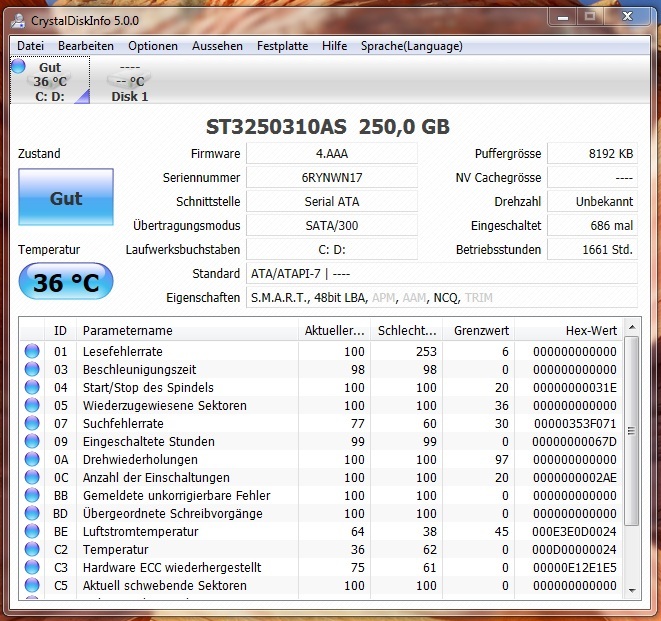Select the C: D: disk tab
This screenshot has width=661, height=621.
coord(50,80)
